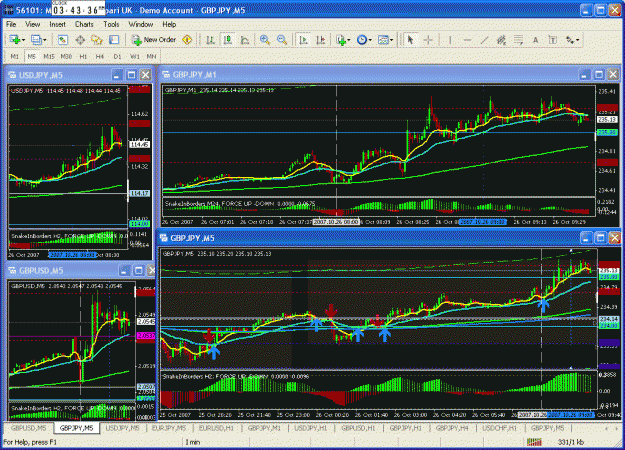Switch to the GBPUSD,H1 chart tab
The image size is (625, 450).
(x=358, y=428)
